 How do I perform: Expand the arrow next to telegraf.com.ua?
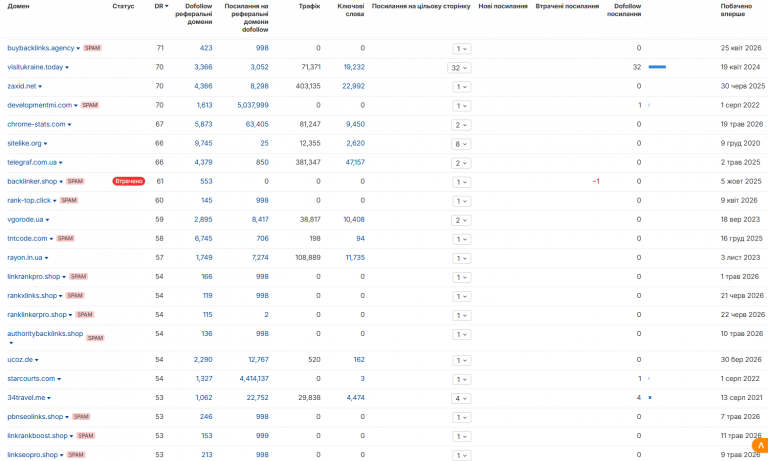click(61, 163)
